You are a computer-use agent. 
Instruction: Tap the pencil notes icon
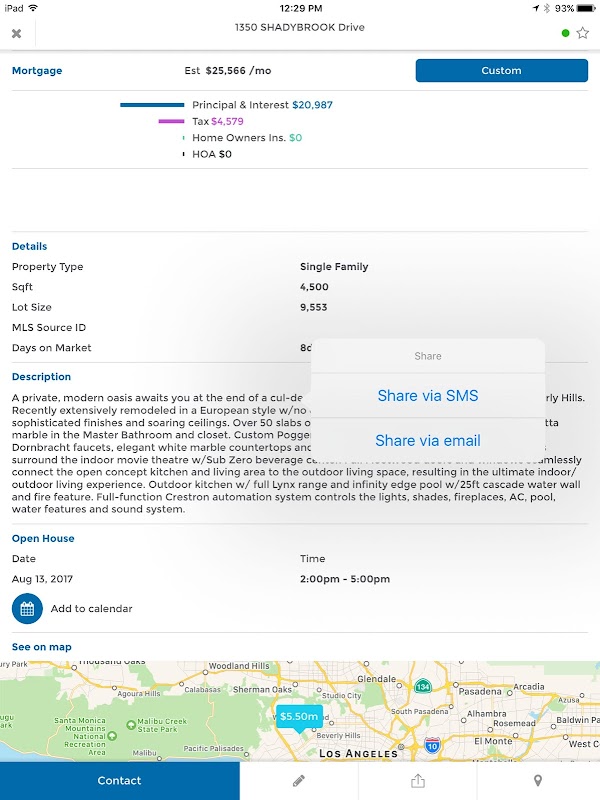pyautogui.click(x=298, y=780)
